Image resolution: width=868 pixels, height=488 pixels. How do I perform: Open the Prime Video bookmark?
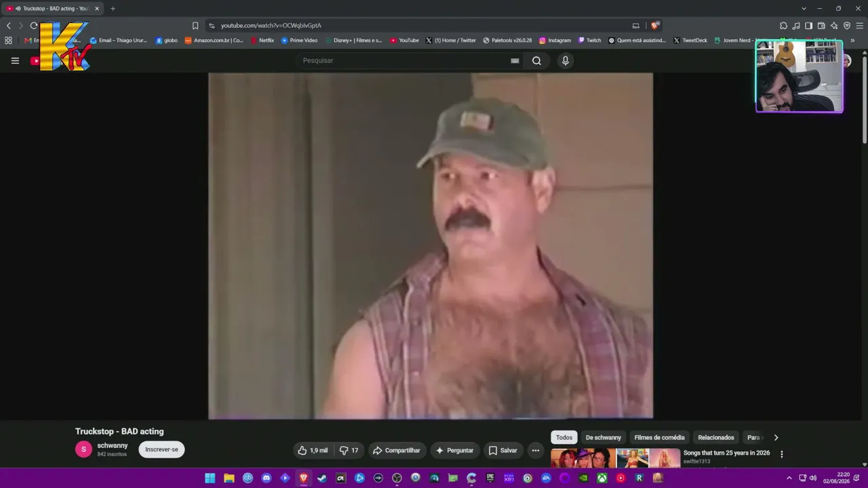click(299, 41)
